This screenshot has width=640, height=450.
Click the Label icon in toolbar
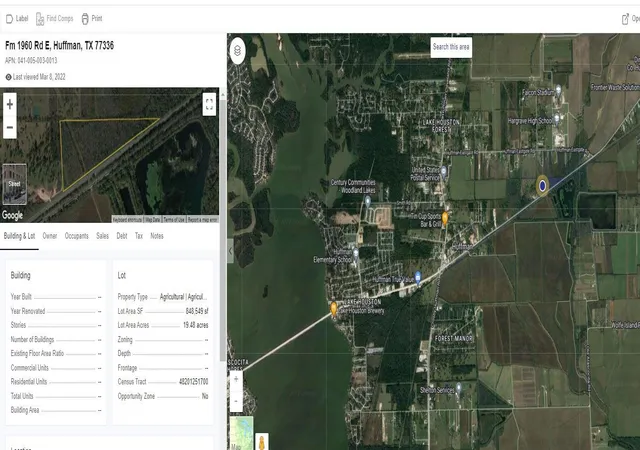[x=9, y=19]
